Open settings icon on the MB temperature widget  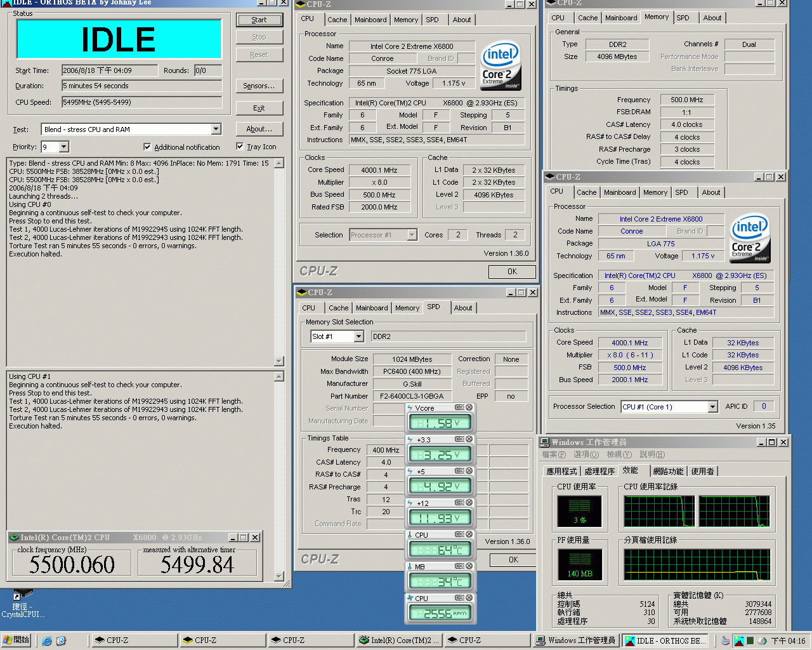point(459,566)
